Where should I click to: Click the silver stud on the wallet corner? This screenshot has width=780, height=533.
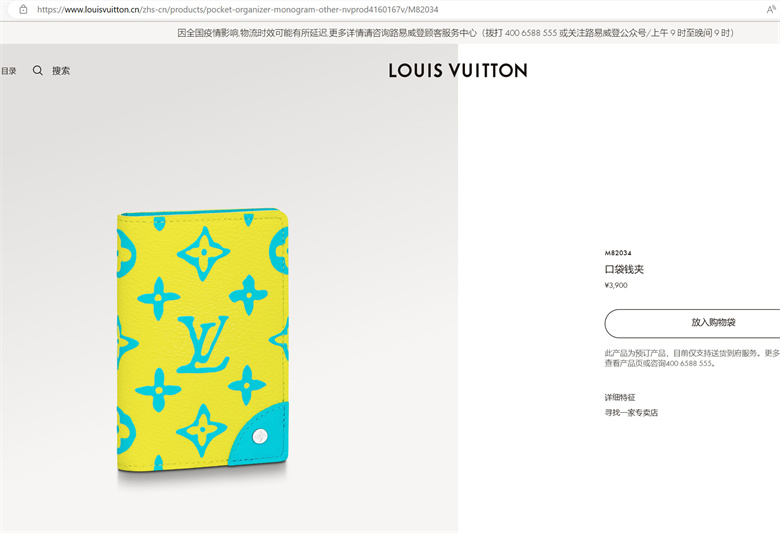tap(260, 436)
